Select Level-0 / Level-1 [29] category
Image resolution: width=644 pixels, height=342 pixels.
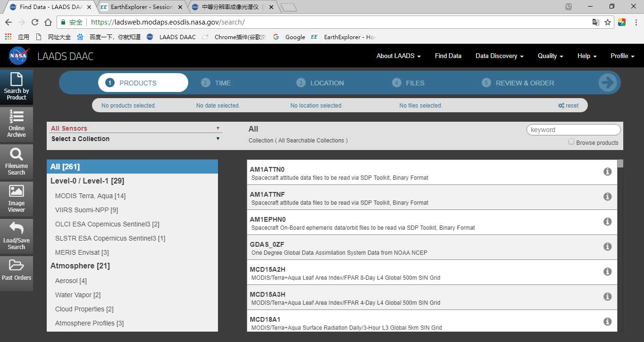(87, 181)
